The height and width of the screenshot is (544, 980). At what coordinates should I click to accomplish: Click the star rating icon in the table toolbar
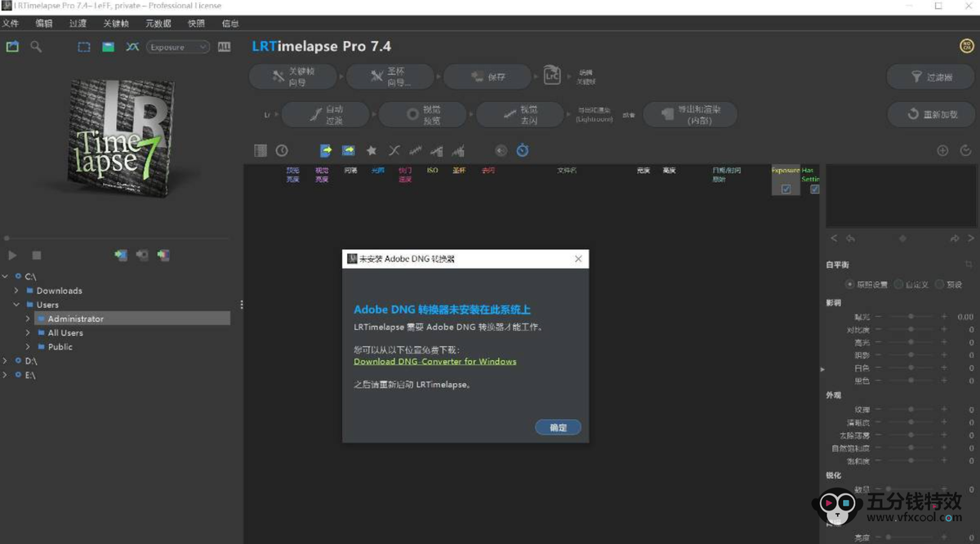pyautogui.click(x=372, y=150)
